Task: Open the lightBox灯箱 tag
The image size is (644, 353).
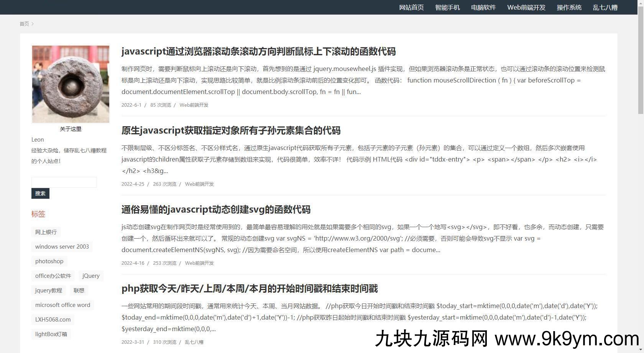Action: [51, 334]
